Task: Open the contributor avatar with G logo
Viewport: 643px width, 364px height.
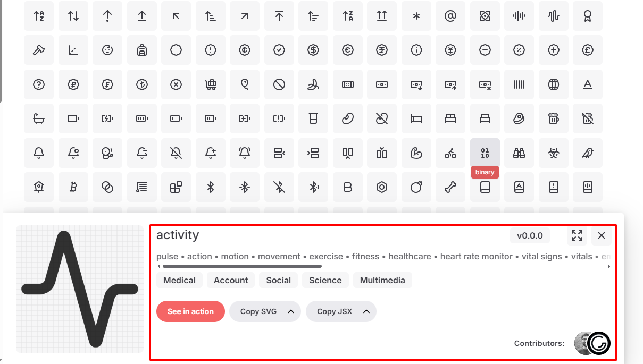Action: (x=599, y=343)
